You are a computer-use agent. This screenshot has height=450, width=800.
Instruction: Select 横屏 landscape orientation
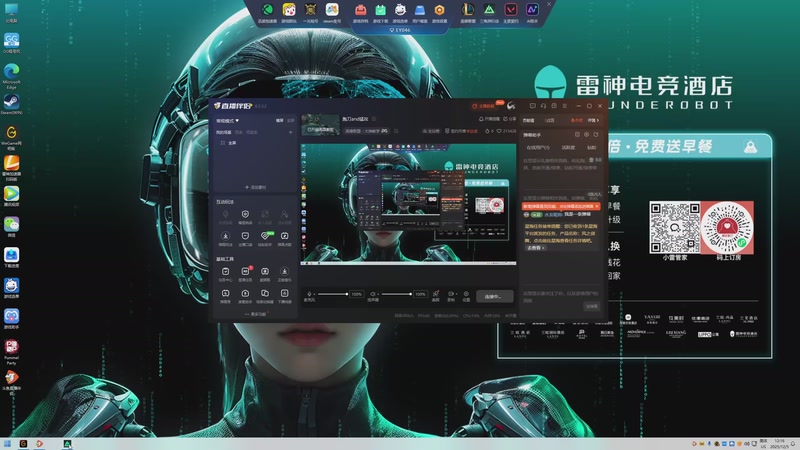(x=280, y=120)
